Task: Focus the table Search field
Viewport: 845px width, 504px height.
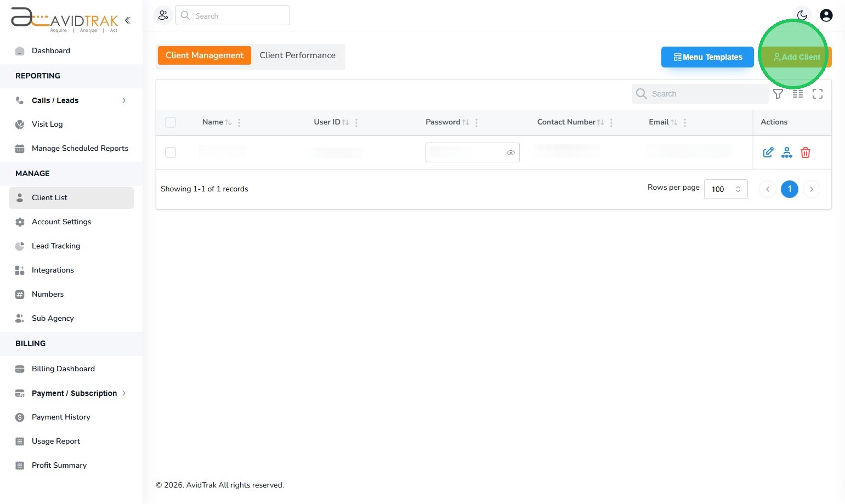Action: [x=700, y=94]
